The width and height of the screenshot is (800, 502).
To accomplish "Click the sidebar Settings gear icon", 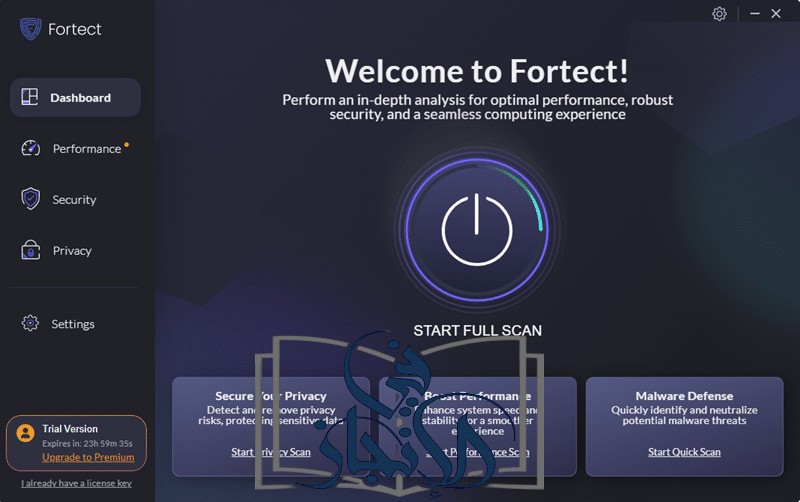I will click(x=30, y=323).
